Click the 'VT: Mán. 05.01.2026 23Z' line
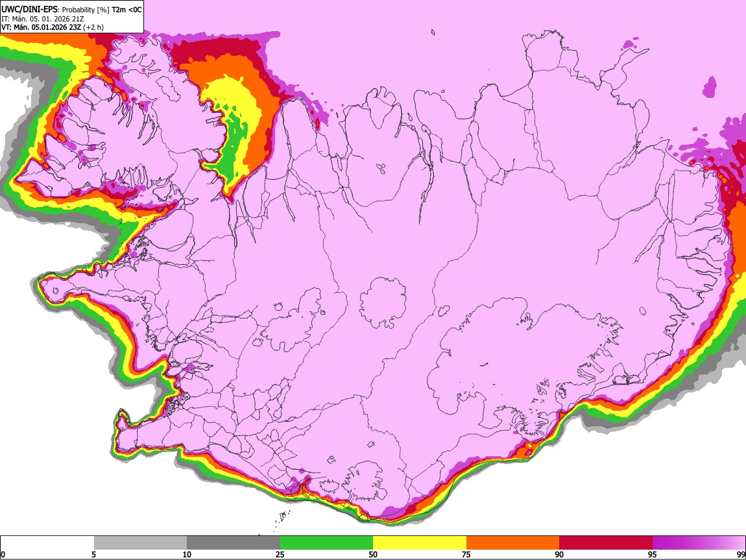The width and height of the screenshot is (746, 560). tap(42, 27)
